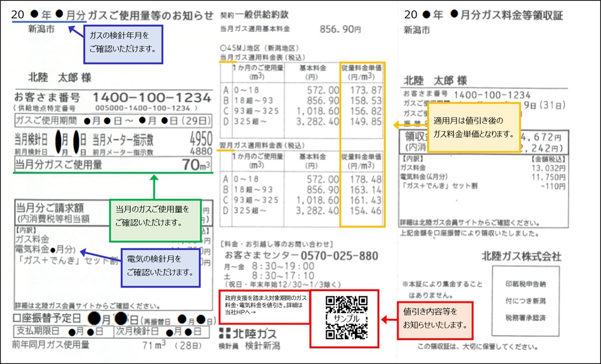Screen dimensions: 601x364
Task: Click the この領収証は、大切に保管してください line
Action: coord(477,347)
